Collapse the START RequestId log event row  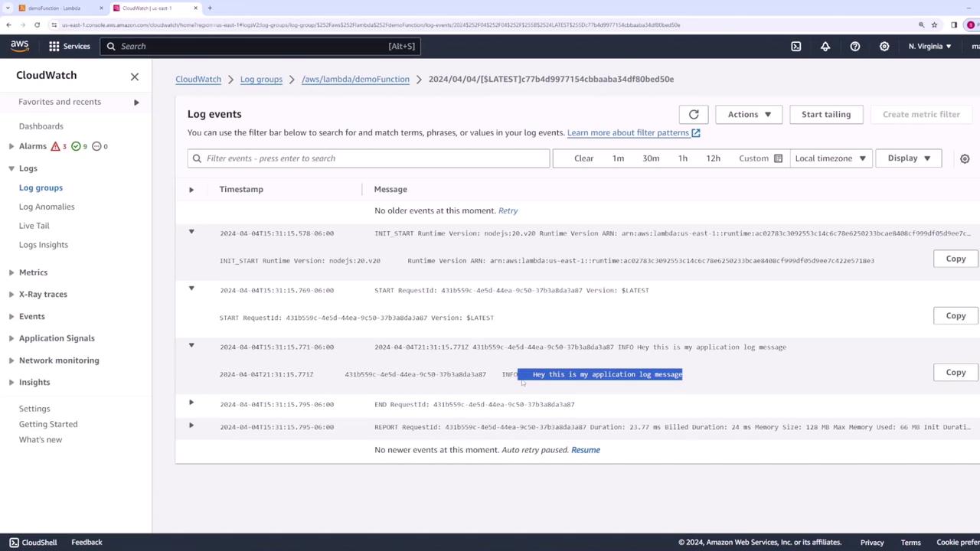(x=191, y=289)
